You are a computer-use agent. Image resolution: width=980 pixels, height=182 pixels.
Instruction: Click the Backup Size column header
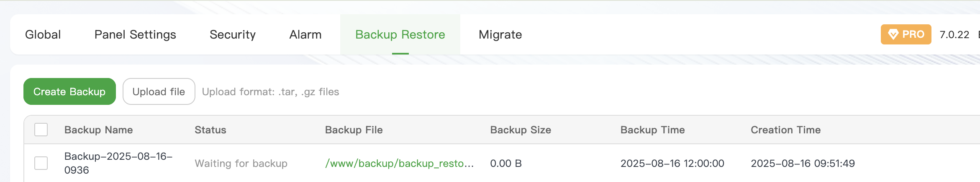tap(520, 130)
